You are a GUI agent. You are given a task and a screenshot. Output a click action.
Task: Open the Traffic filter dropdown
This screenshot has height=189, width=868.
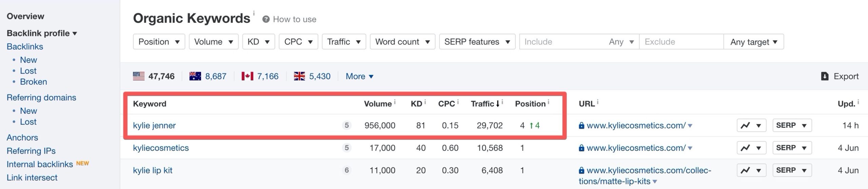click(x=344, y=42)
